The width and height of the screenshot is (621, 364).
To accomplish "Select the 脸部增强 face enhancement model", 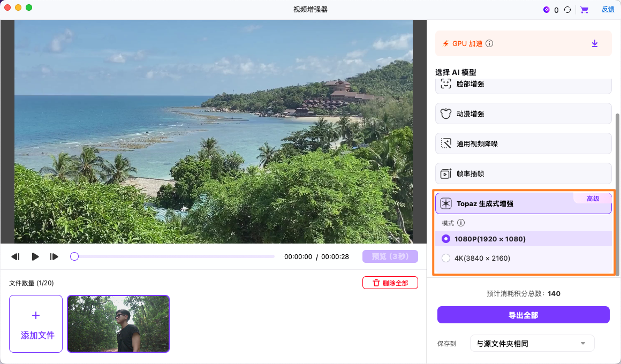I will click(x=523, y=85).
